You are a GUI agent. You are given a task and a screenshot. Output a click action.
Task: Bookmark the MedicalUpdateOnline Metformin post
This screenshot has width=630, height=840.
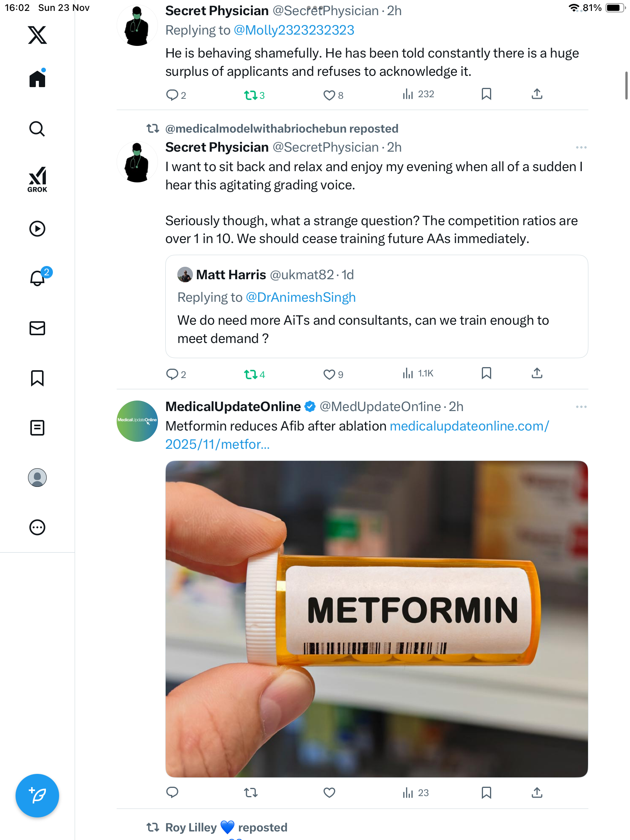[486, 793]
